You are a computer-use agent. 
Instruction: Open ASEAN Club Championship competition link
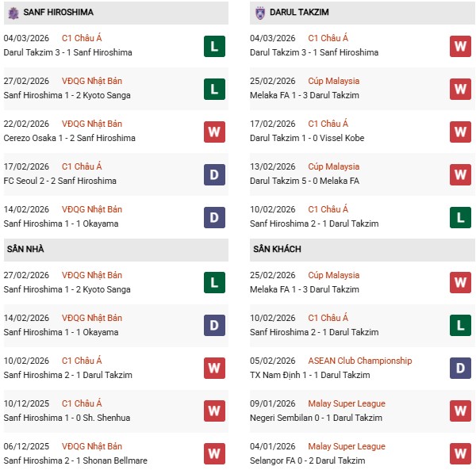point(360,361)
